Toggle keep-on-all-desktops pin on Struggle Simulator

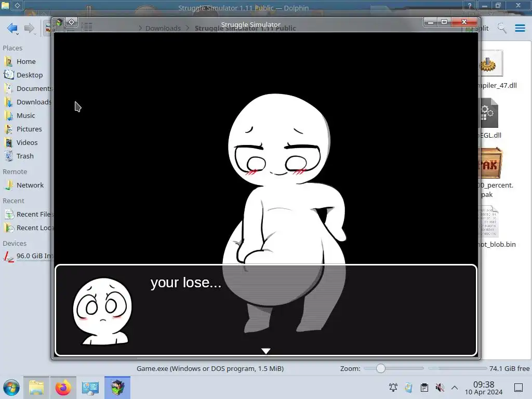click(72, 22)
